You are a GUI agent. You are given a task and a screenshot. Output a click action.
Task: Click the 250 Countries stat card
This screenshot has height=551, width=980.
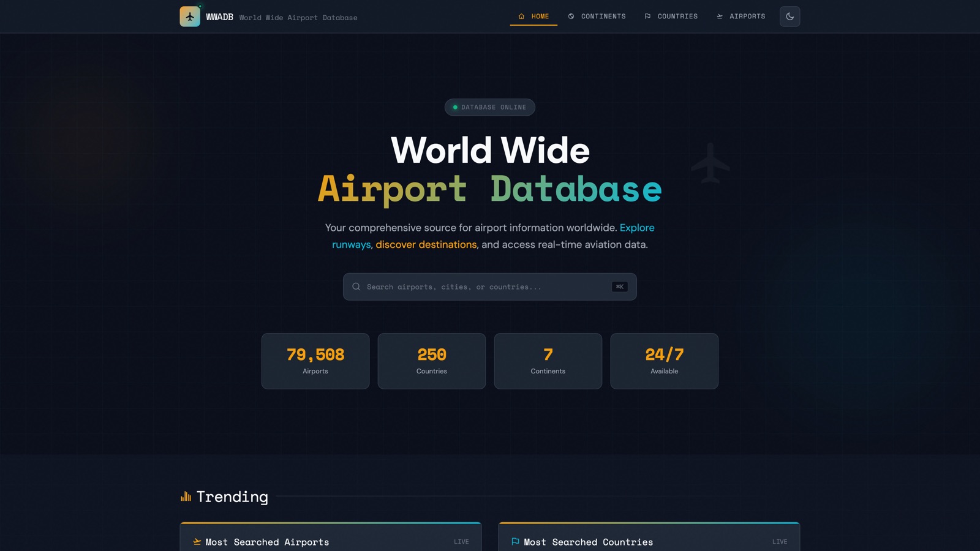pos(432,361)
